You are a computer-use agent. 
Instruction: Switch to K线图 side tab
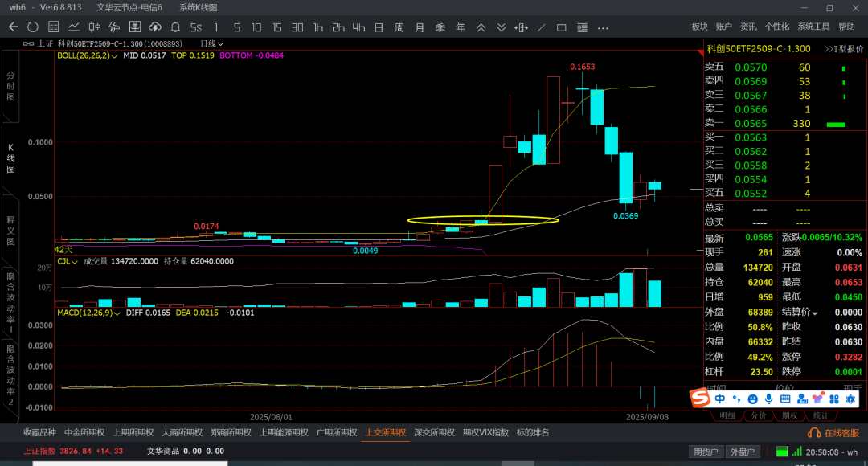pyautogui.click(x=10, y=158)
